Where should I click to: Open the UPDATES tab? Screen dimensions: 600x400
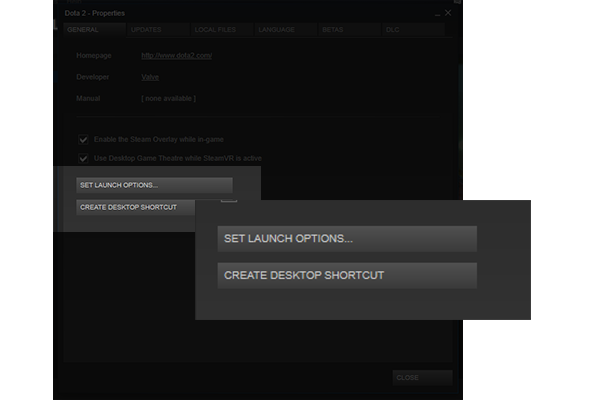coord(158,29)
